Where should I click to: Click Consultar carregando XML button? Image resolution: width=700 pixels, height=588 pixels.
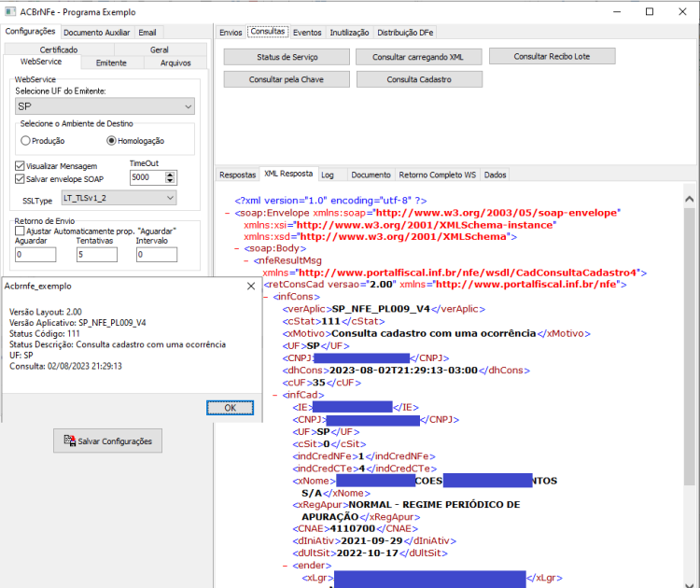click(418, 57)
